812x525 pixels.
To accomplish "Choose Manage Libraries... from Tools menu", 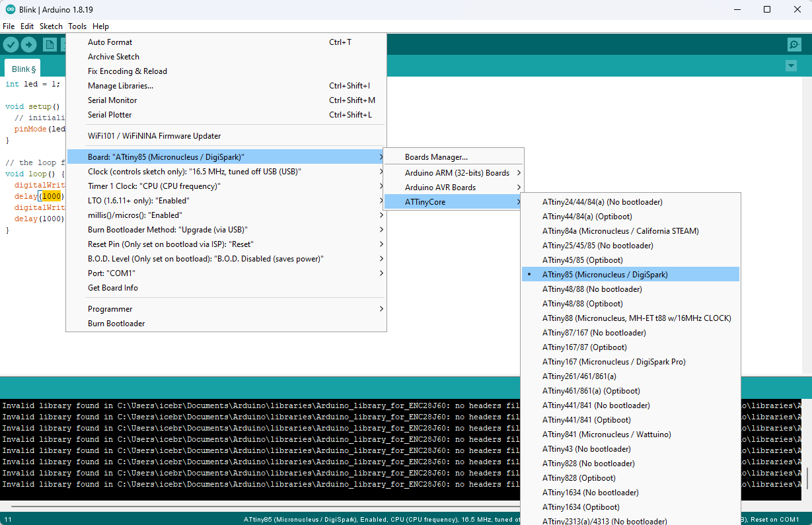I will tap(120, 85).
